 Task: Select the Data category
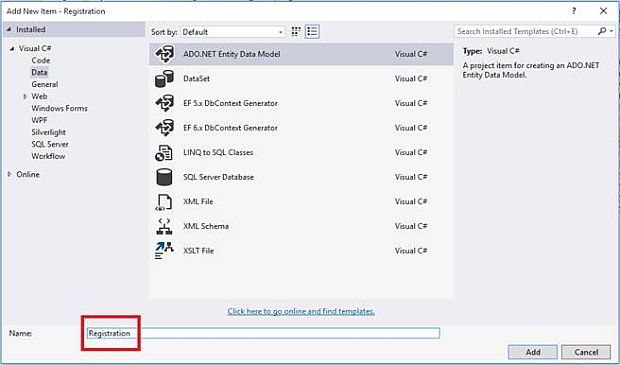(x=39, y=72)
